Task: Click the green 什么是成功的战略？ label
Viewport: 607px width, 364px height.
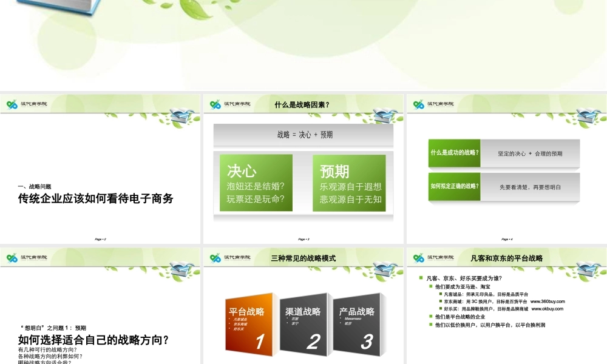Action: (455, 153)
